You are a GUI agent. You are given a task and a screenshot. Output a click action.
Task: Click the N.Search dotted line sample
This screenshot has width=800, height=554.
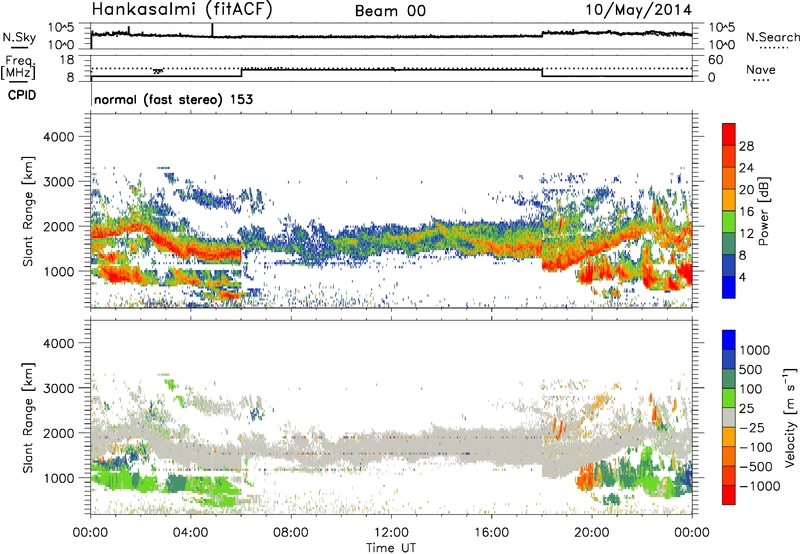(774, 48)
